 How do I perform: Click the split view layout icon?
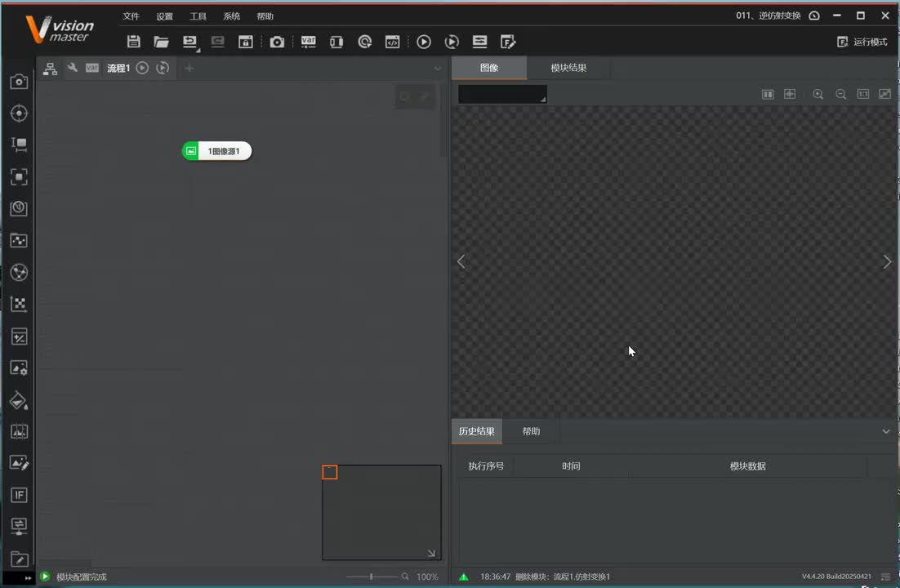tap(768, 94)
